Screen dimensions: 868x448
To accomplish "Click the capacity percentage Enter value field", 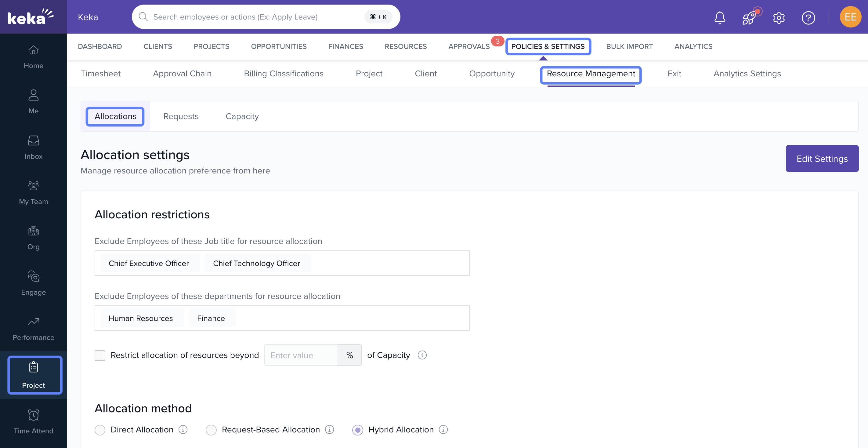I will click(x=301, y=355).
